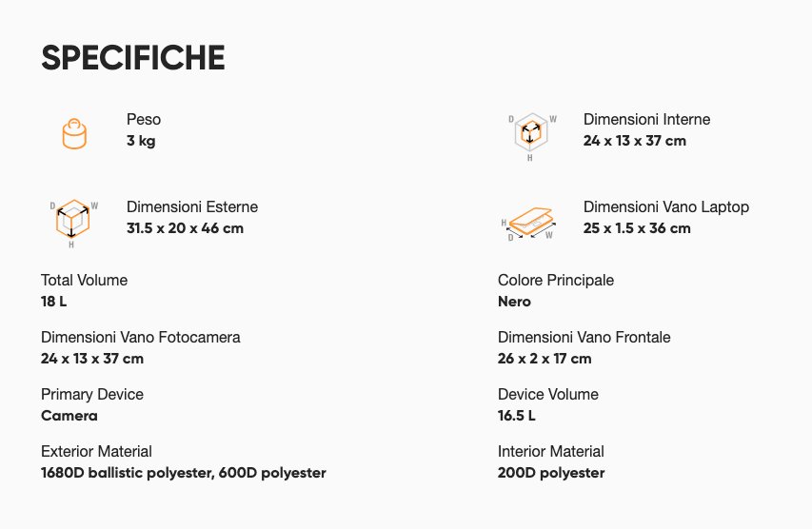The image size is (812, 529).
Task: Click the Dimensioni Vano Fotocamera label
Action: pos(141,338)
